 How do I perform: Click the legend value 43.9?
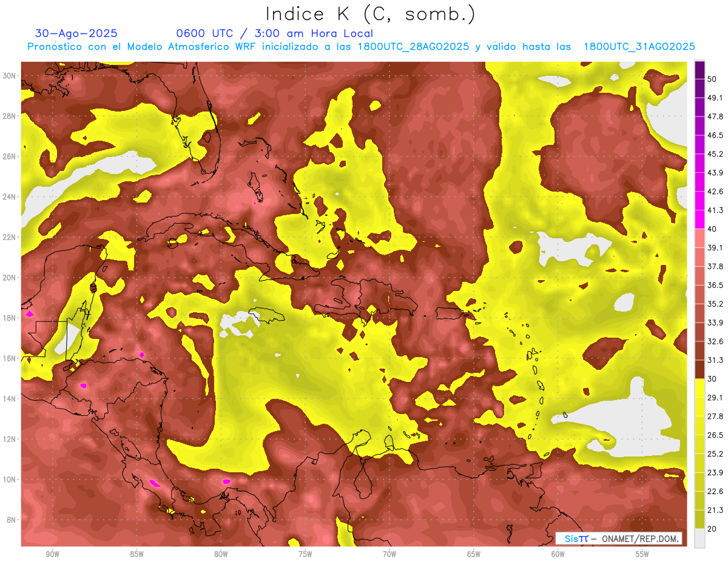click(715, 173)
